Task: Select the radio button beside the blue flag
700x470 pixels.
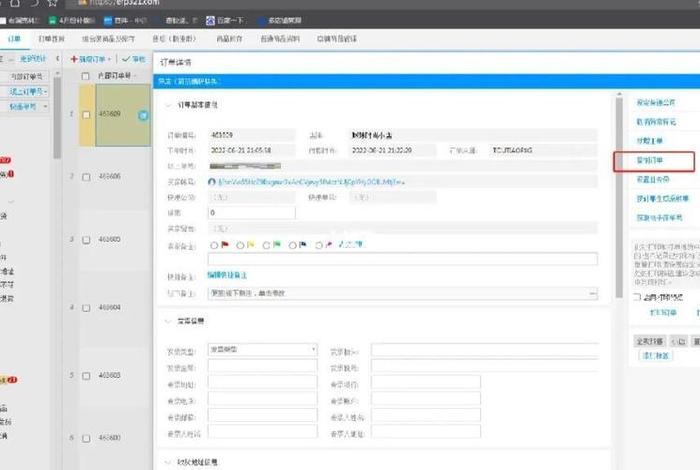Action: tap(292, 245)
